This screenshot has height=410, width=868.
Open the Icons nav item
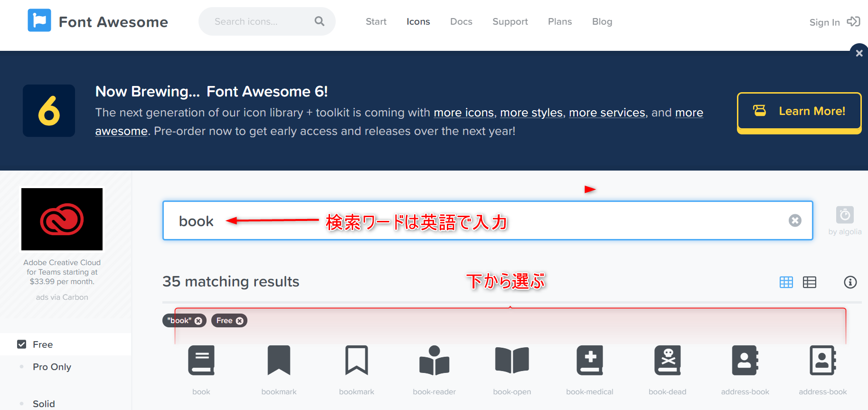tap(418, 21)
